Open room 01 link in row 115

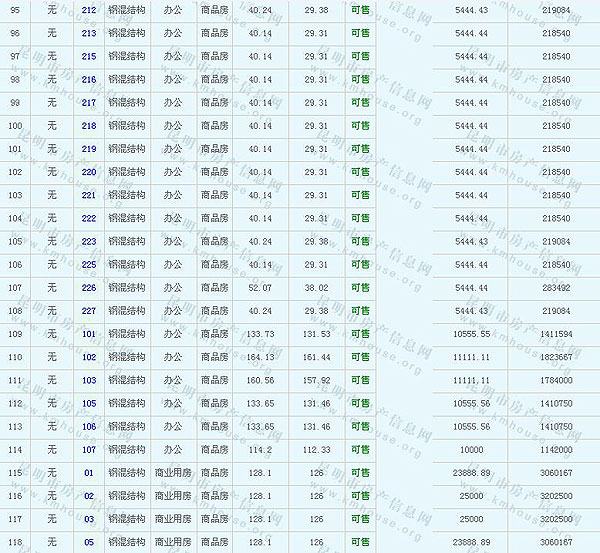89,473
